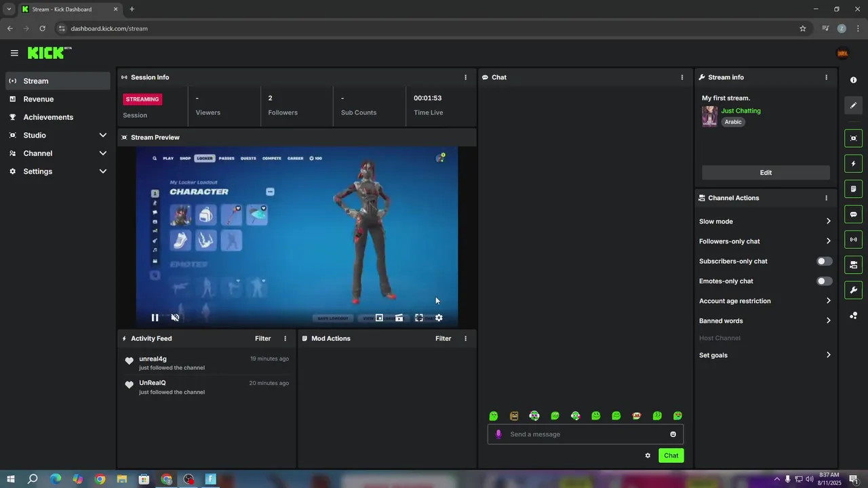Screen dimensions: 868x488
Task: Select Stream in left sidebar
Action: pos(58,81)
